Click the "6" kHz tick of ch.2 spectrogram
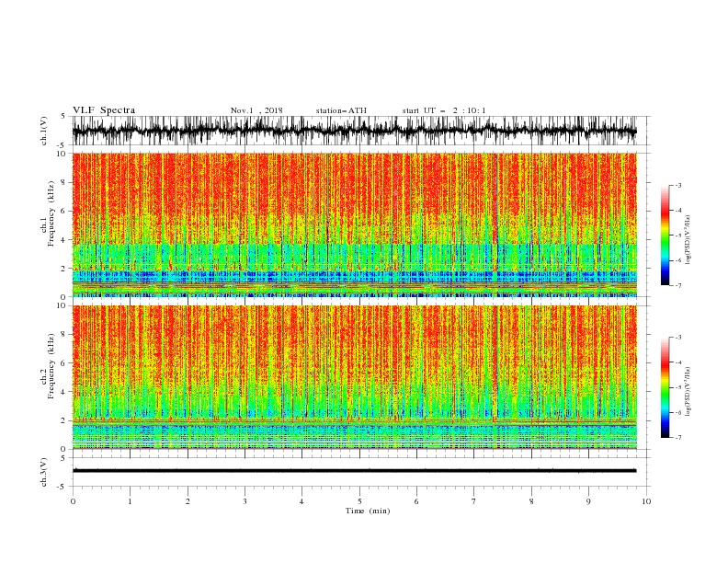Screen dimensions: 728x563 pos(63,362)
